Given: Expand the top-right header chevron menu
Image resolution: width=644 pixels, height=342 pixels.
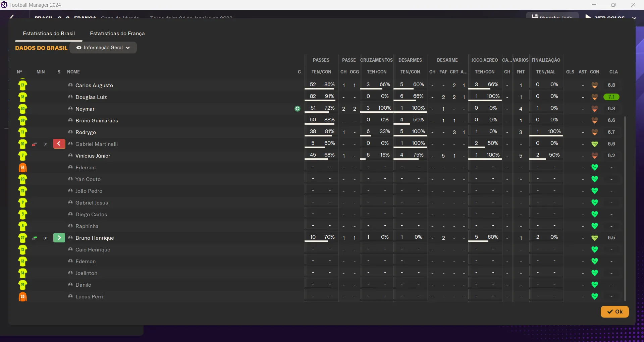Looking at the screenshot, I should point(634,18).
